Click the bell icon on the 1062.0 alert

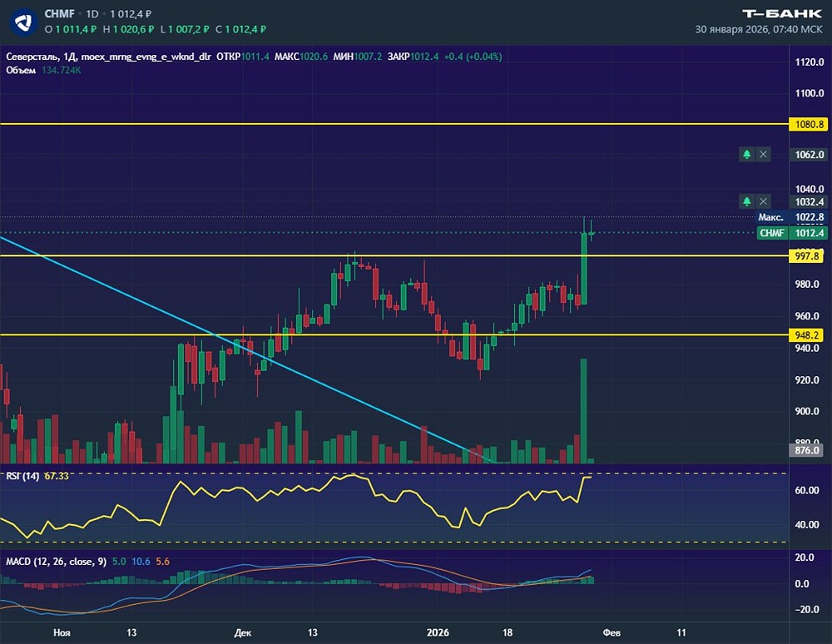tap(747, 154)
